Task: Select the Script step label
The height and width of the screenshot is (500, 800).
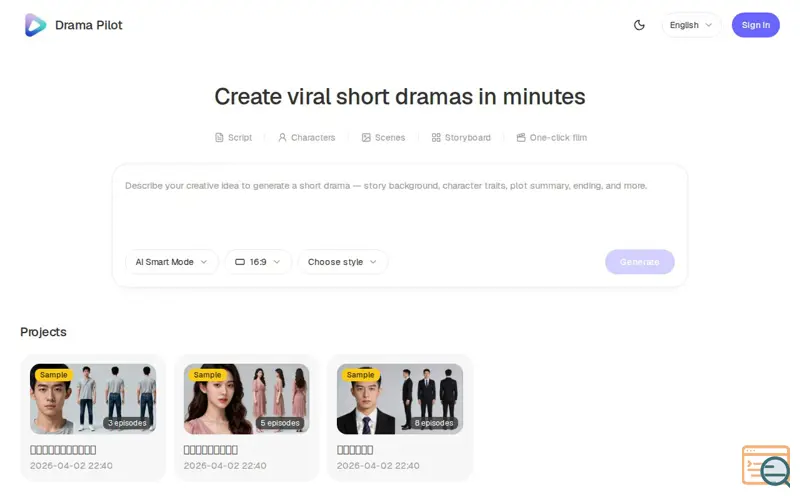Action: tap(240, 138)
